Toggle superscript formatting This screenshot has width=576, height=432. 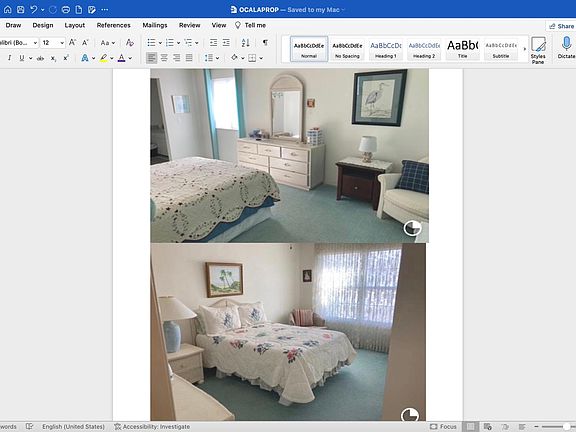point(66,58)
